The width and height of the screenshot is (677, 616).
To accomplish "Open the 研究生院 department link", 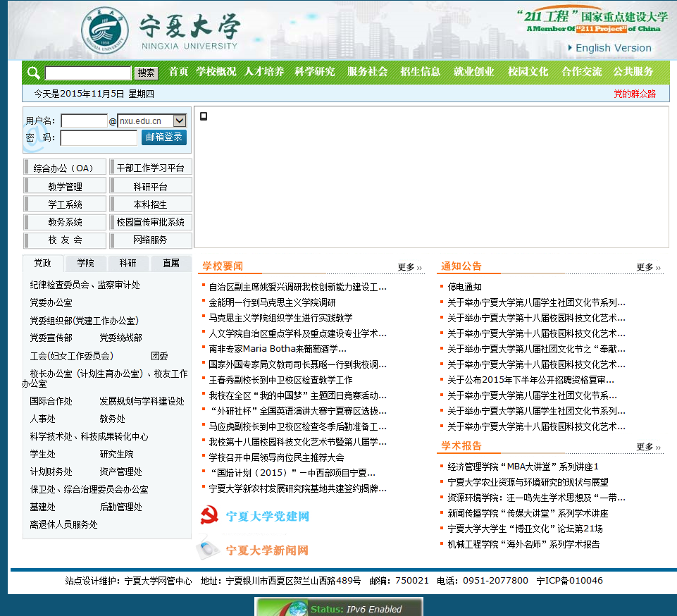I will pyautogui.click(x=116, y=455).
